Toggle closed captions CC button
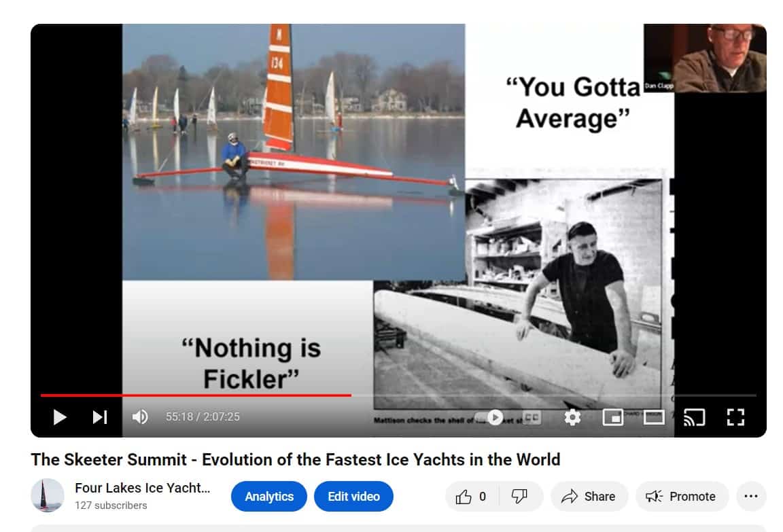 [x=532, y=417]
